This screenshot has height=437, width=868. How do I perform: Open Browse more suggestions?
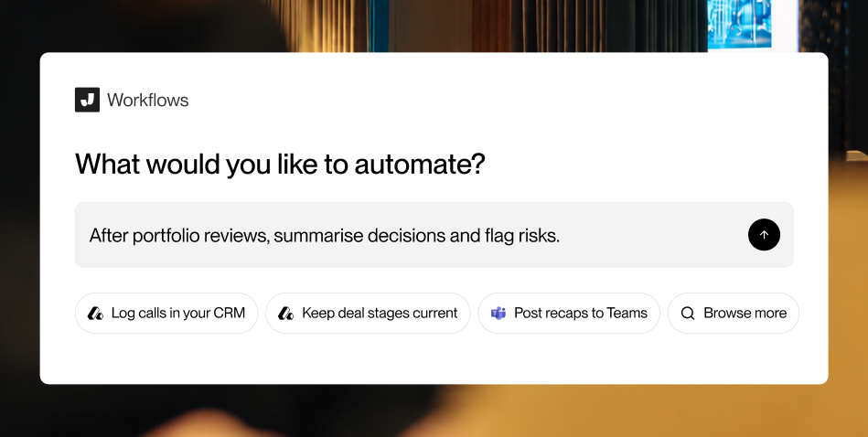(x=734, y=313)
